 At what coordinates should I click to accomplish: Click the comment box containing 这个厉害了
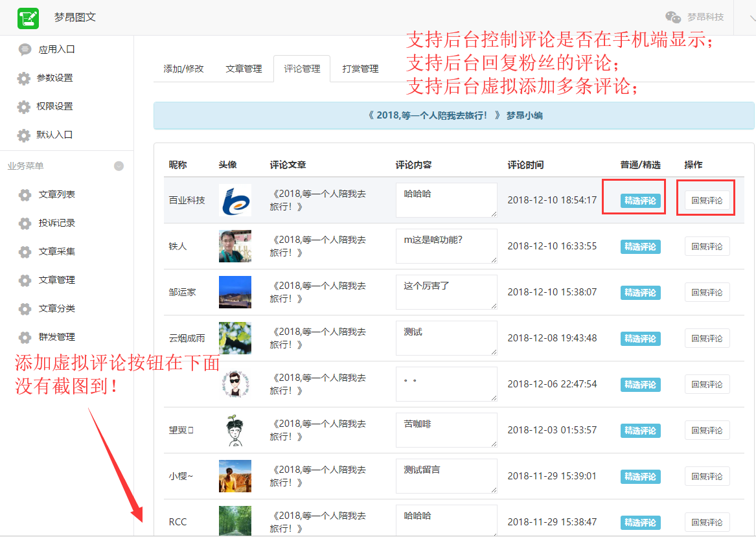coord(446,292)
